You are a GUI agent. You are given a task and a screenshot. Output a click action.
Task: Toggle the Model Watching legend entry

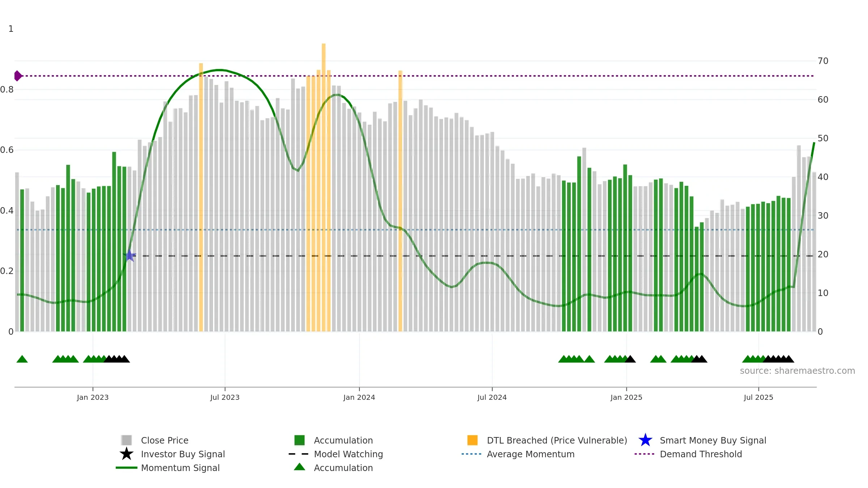[336, 454]
